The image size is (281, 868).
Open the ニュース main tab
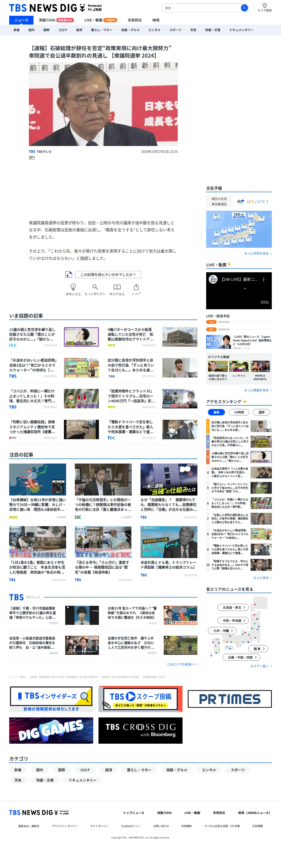[21, 20]
